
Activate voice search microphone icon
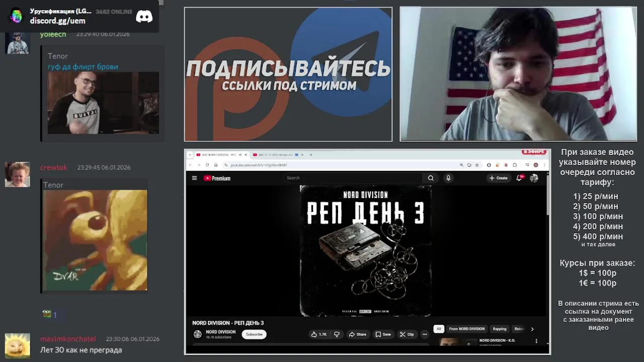click(x=448, y=178)
